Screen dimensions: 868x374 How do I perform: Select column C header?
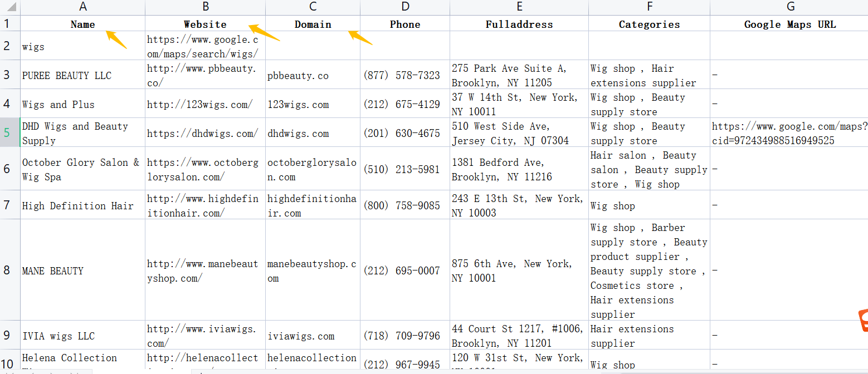313,7
